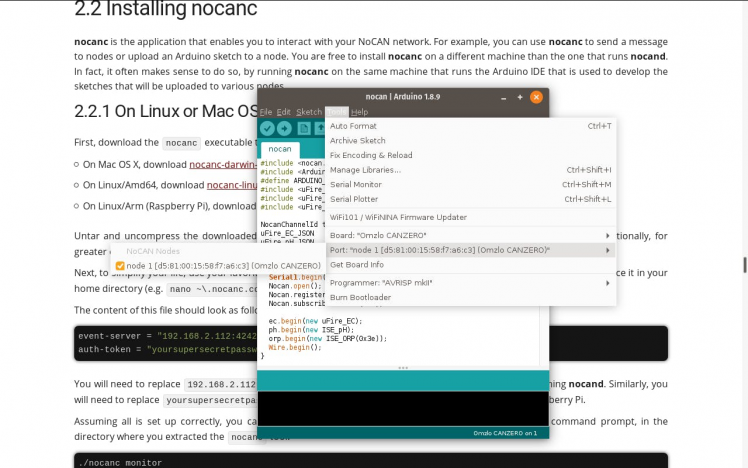Click the black Arduino console output area
Viewport: 748px width, 468px height.
point(403,408)
